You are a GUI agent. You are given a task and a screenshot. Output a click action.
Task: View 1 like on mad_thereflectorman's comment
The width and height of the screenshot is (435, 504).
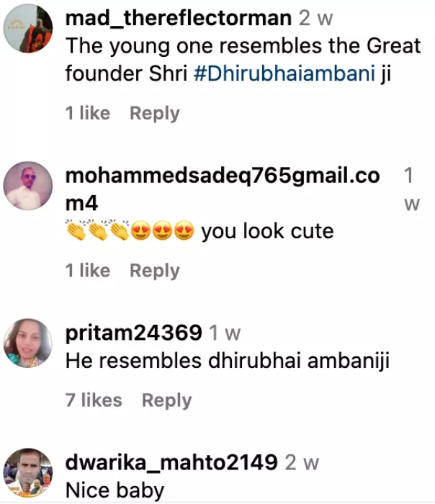(x=88, y=113)
